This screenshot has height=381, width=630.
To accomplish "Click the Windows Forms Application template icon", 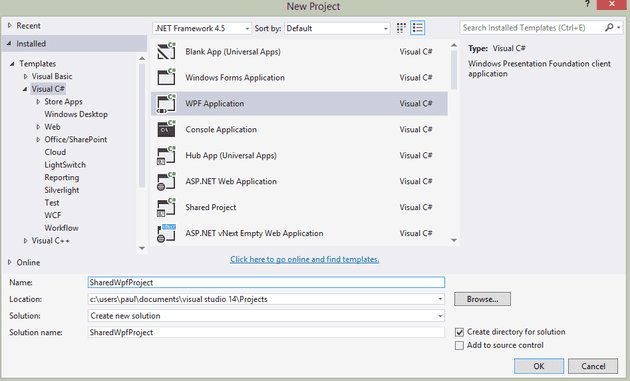I will 166,77.
